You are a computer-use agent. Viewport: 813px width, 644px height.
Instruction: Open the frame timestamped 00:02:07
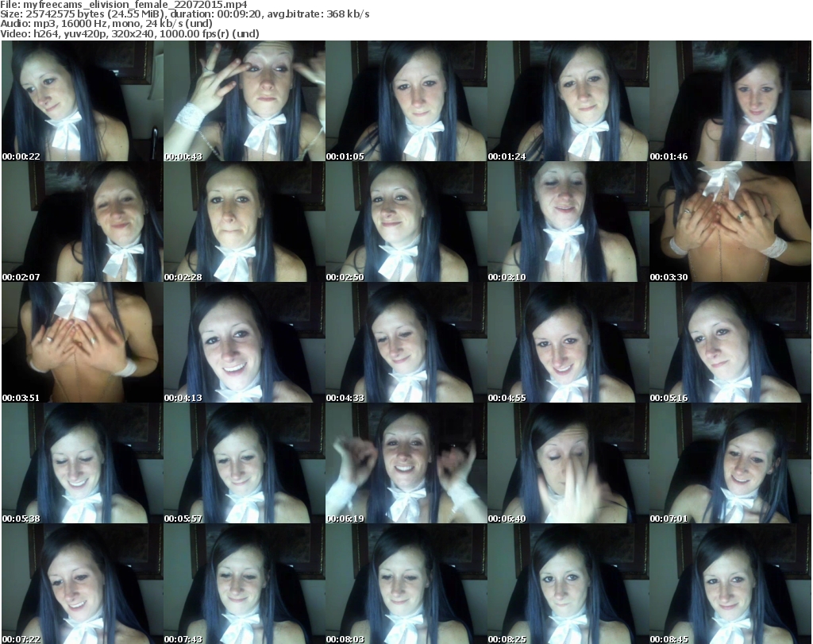click(x=83, y=222)
